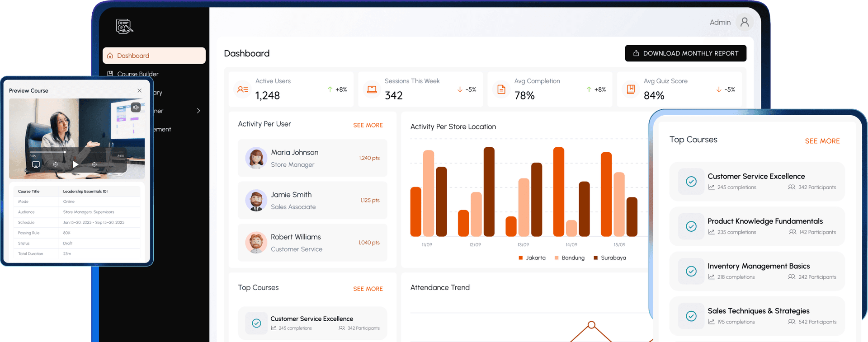
Task: Click check icon for Customer Service Excellence in floating card
Action: click(691, 182)
